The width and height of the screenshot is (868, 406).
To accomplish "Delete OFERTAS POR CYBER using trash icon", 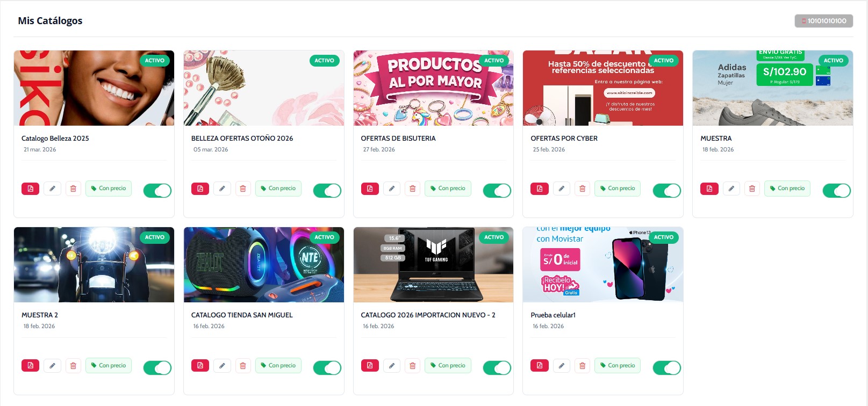I will (583, 189).
